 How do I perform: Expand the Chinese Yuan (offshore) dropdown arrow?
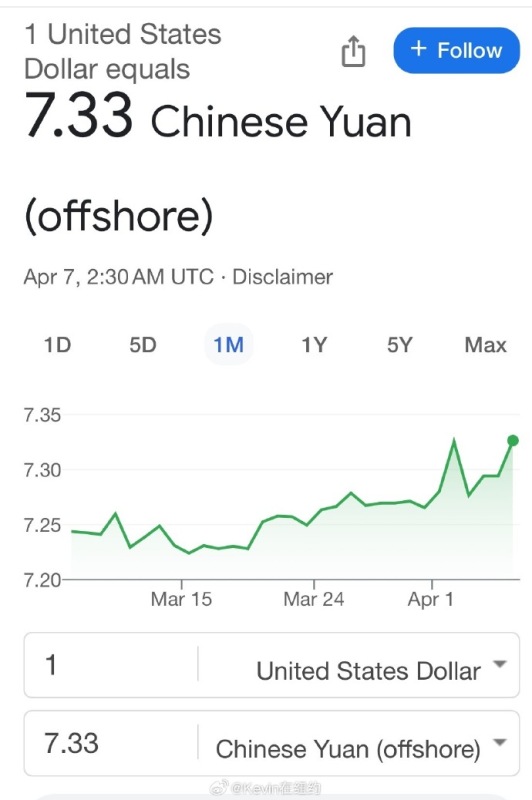(x=500, y=742)
